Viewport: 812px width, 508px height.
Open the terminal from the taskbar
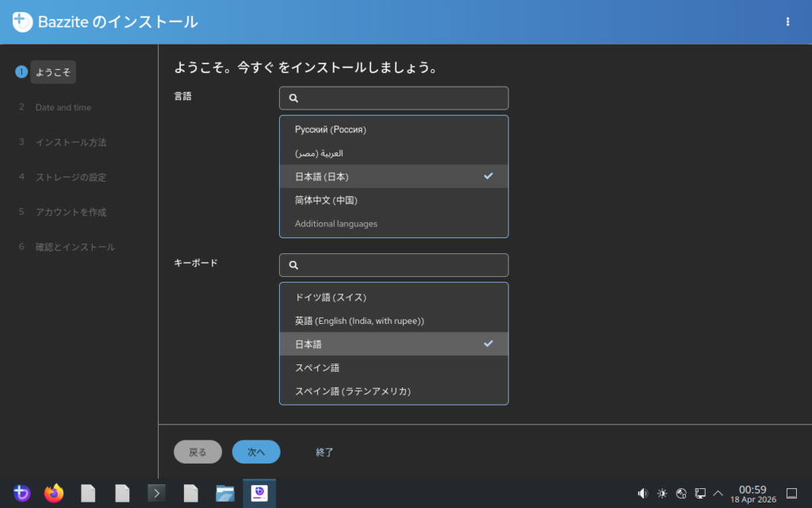click(x=157, y=494)
